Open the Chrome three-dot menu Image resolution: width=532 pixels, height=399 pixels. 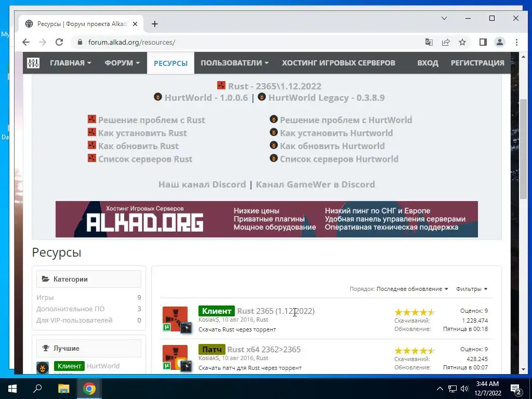click(x=516, y=42)
